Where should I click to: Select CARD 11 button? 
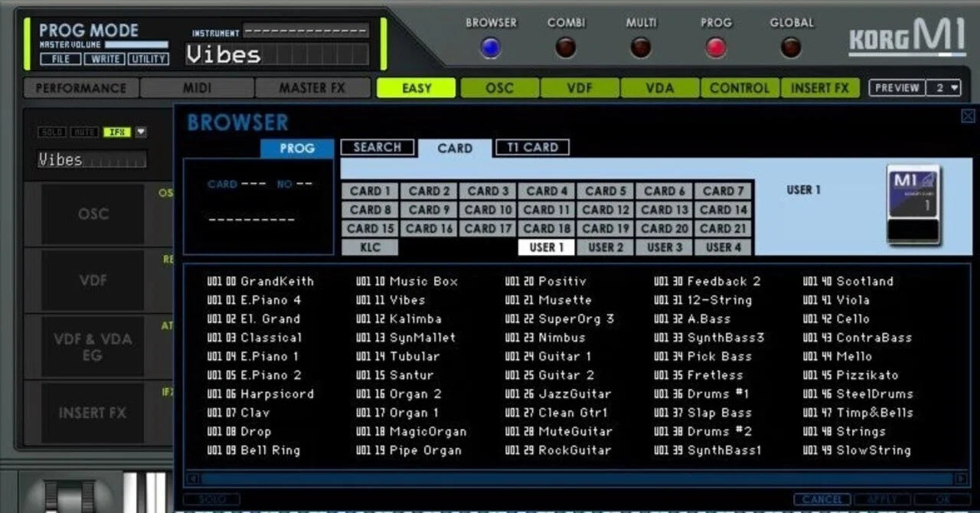[547, 209]
